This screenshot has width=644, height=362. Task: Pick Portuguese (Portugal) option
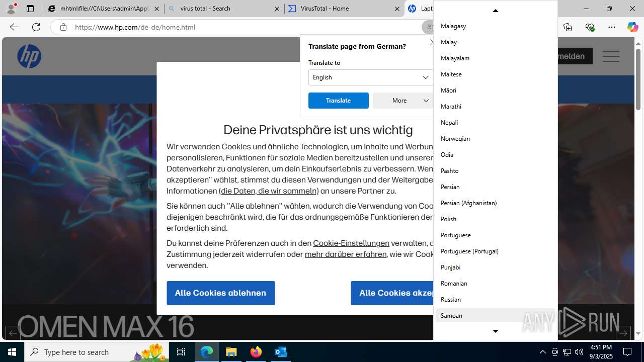[495, 251]
